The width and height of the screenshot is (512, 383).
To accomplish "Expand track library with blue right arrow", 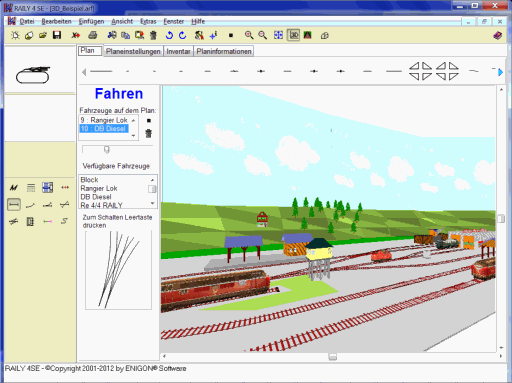I will (500, 72).
